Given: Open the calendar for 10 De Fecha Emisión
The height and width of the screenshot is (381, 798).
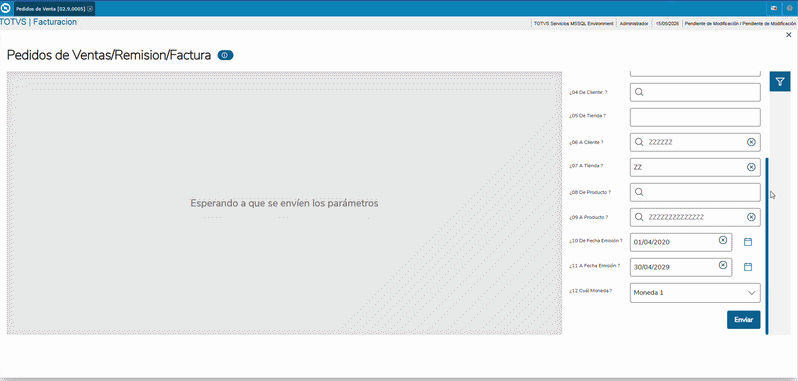Looking at the screenshot, I should (x=748, y=242).
